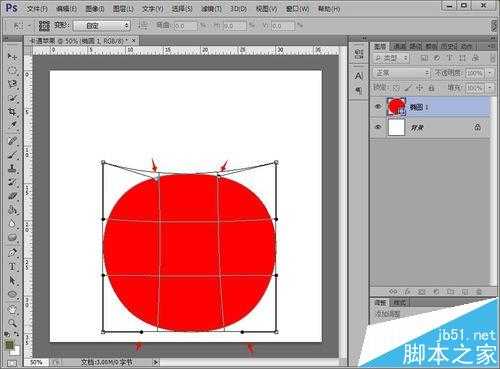Click default colors icon below the Zoom tool
The height and width of the screenshot is (369, 500).
pos(7,334)
